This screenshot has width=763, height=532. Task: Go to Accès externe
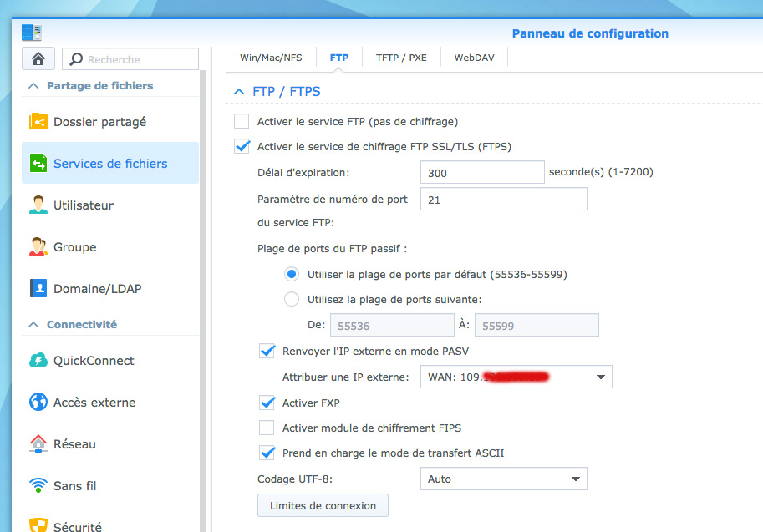tap(94, 403)
